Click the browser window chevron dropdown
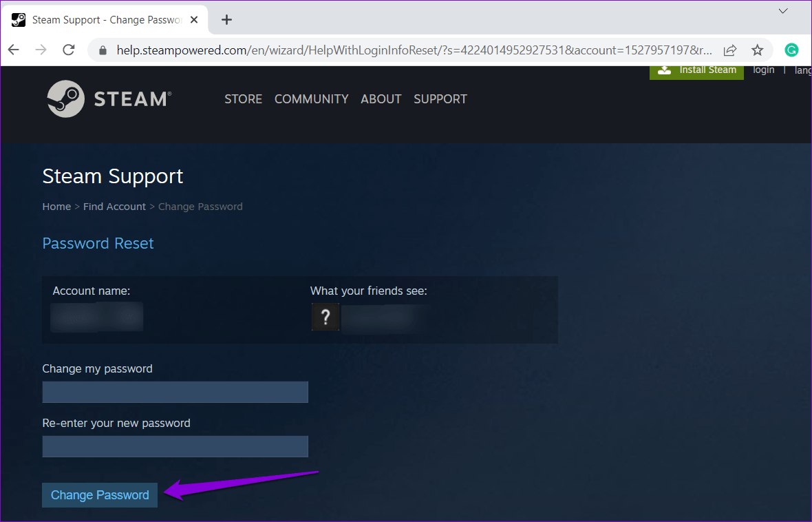 coord(783,11)
